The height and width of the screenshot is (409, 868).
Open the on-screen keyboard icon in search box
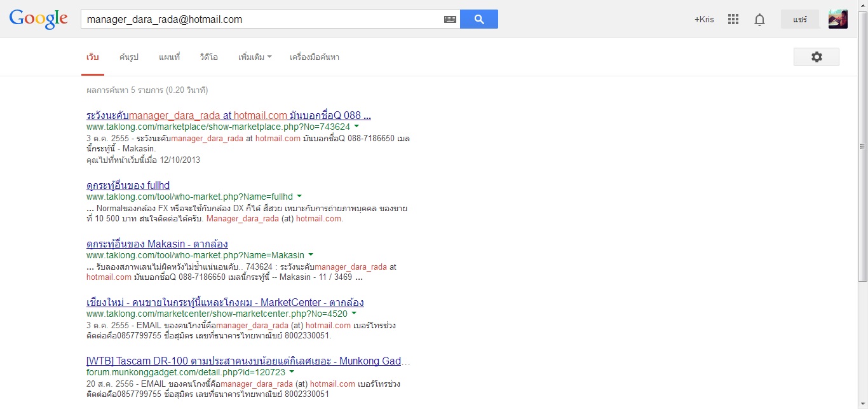click(x=450, y=19)
